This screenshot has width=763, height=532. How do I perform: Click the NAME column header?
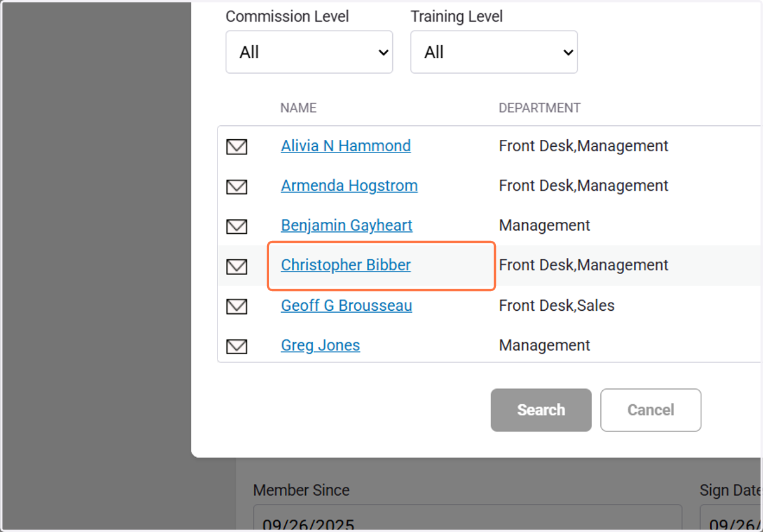298,108
